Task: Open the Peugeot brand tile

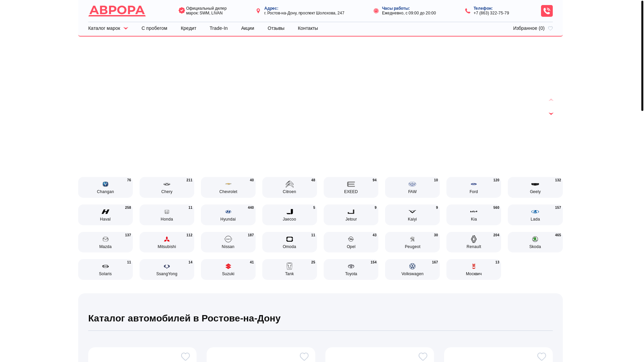Action: (412, 242)
